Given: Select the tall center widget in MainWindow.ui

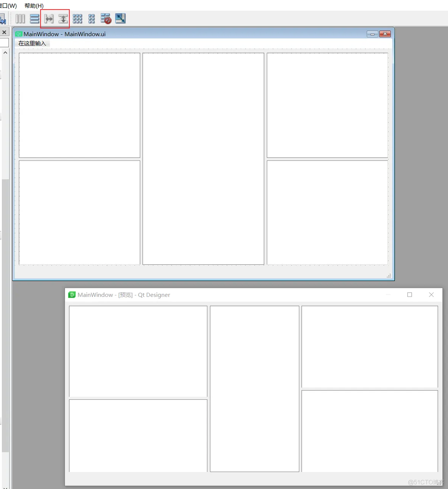Looking at the screenshot, I should 203,158.
